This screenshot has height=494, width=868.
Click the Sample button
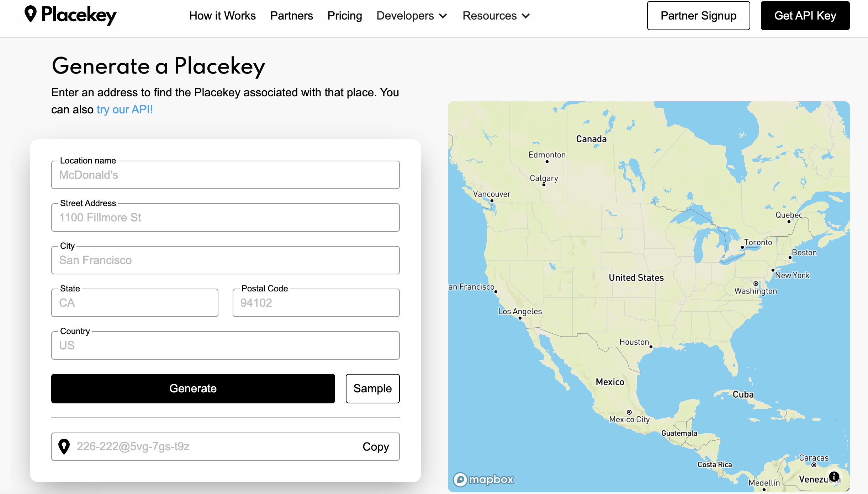coord(372,388)
